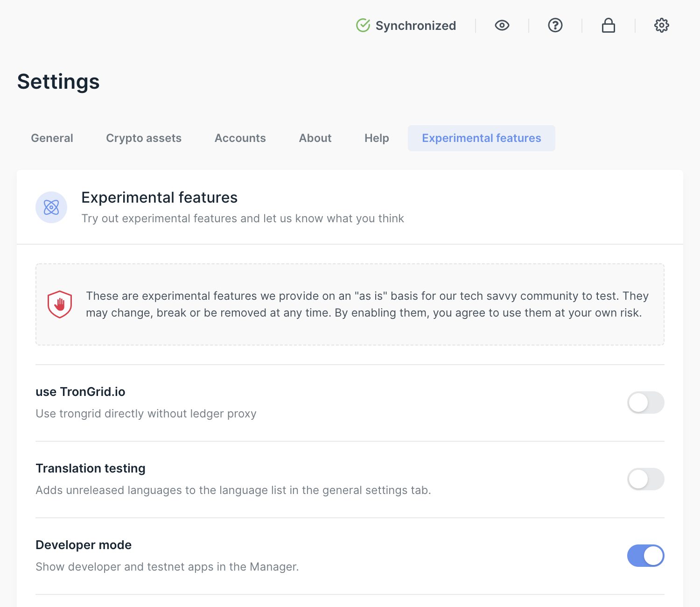Lock the app with padlock icon
Screen dimensions: 700x607
click(608, 25)
